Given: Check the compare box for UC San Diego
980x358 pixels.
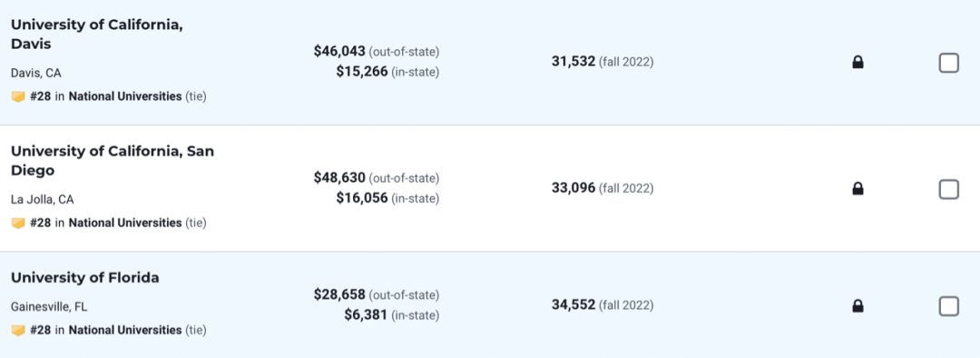Looking at the screenshot, I should [x=949, y=189].
